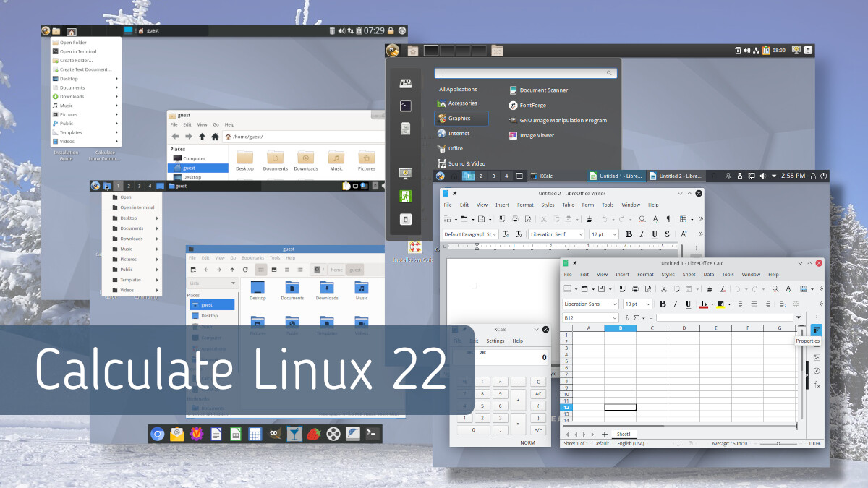
Task: Switch to the Sheet1 tab in Calc
Action: (x=622, y=435)
